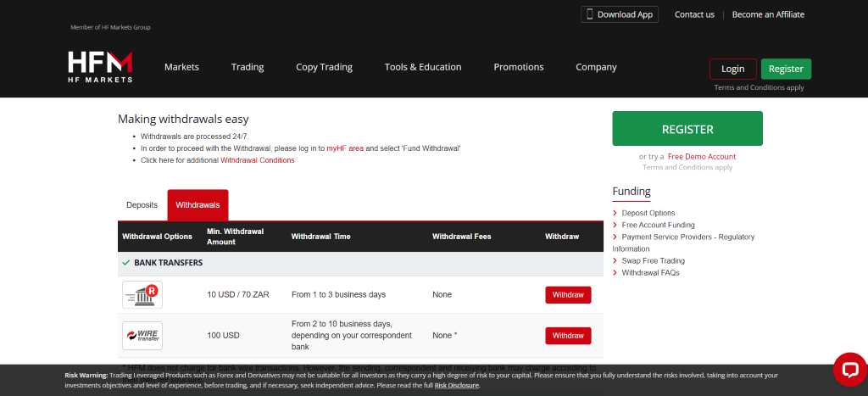Click 'Withdrawals are processed 24/7.' bullet
The image size is (868, 396).
tap(194, 137)
